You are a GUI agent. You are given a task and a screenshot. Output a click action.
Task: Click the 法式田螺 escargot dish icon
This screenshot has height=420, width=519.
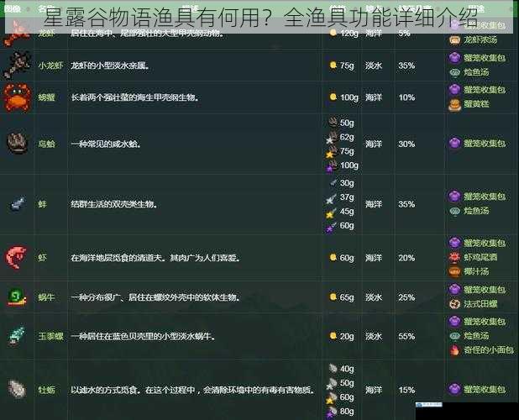pyautogui.click(x=454, y=304)
